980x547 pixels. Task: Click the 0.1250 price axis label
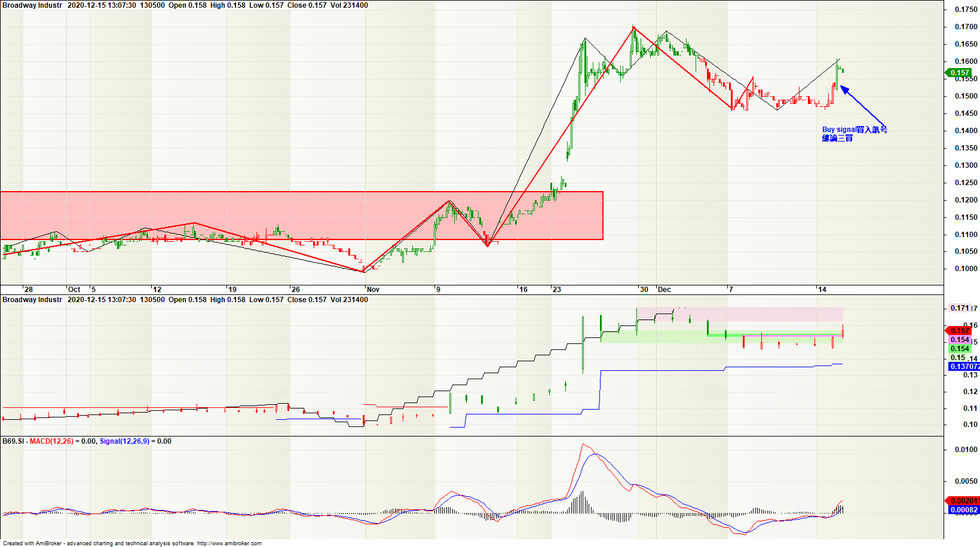point(966,183)
